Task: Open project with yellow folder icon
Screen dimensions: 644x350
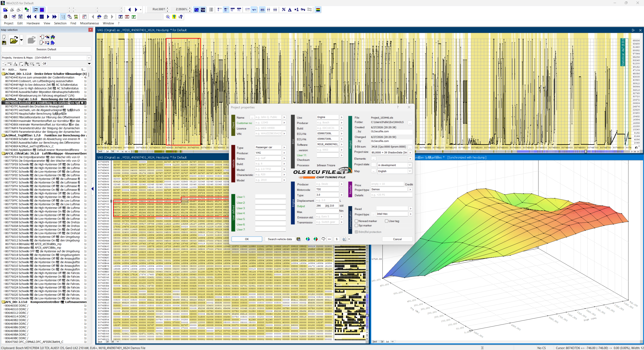Action: (x=14, y=40)
